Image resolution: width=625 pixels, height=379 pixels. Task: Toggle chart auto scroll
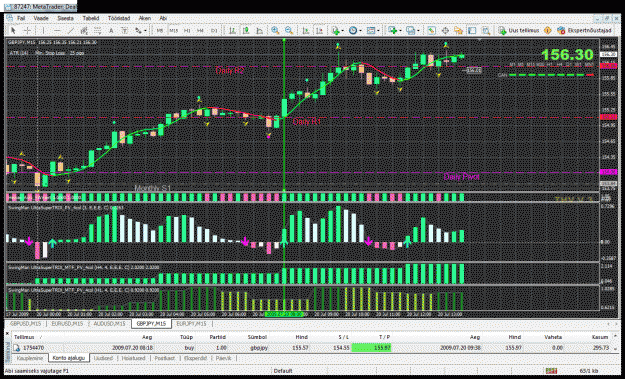click(x=306, y=30)
